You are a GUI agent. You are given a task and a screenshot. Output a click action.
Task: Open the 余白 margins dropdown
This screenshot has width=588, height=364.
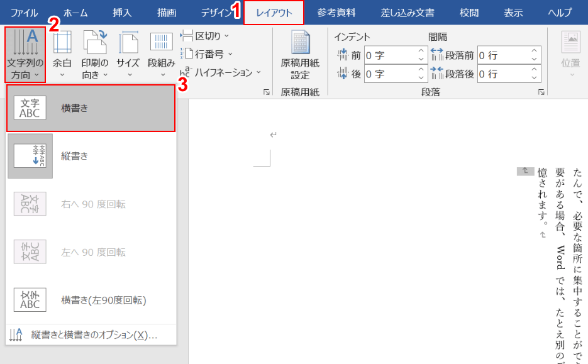coord(62,55)
